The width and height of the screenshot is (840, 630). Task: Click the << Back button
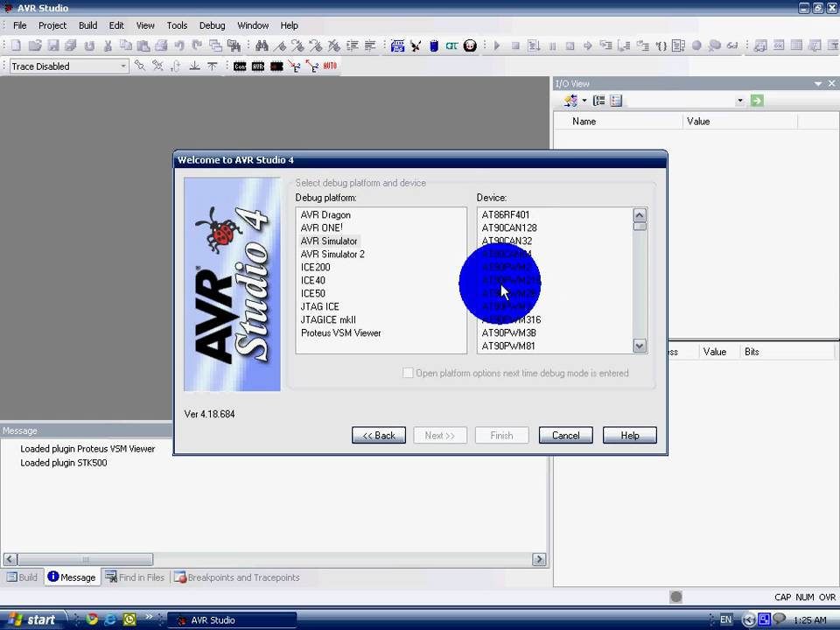coord(379,435)
